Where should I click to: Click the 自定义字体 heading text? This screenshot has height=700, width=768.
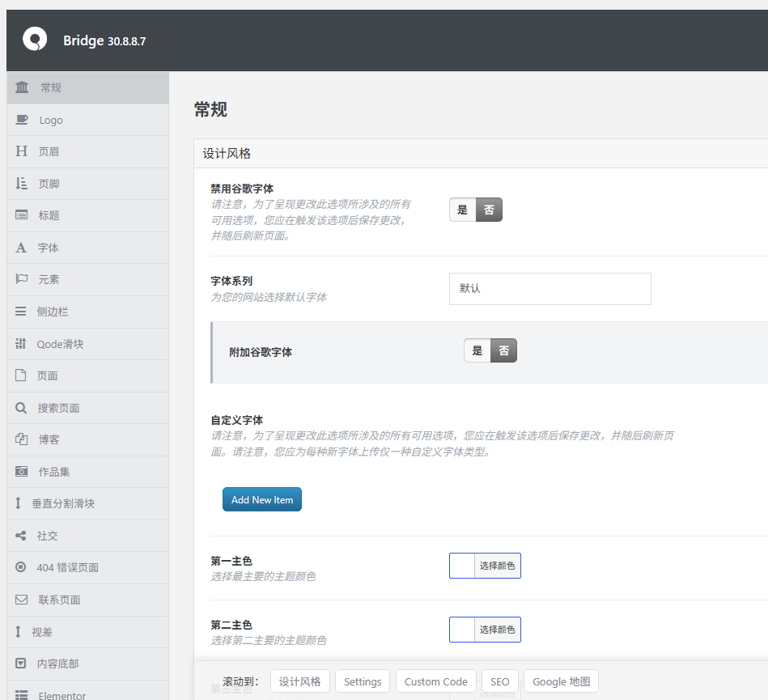click(x=236, y=420)
